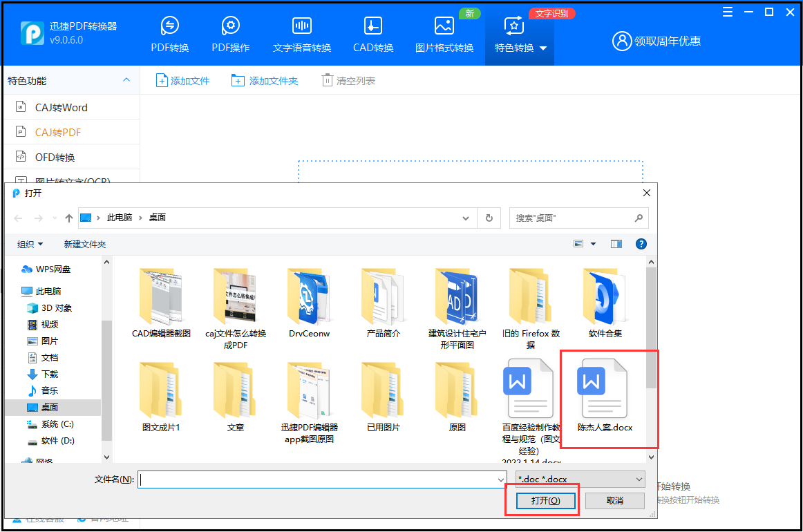The image size is (803, 532).
Task: Select the 文章 folder
Action: [236, 397]
